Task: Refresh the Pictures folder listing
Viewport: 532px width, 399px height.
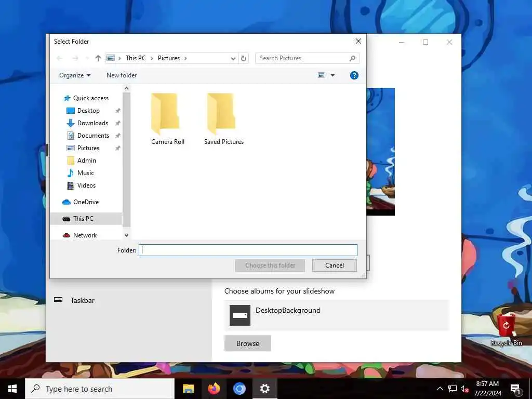Action: [x=244, y=58]
